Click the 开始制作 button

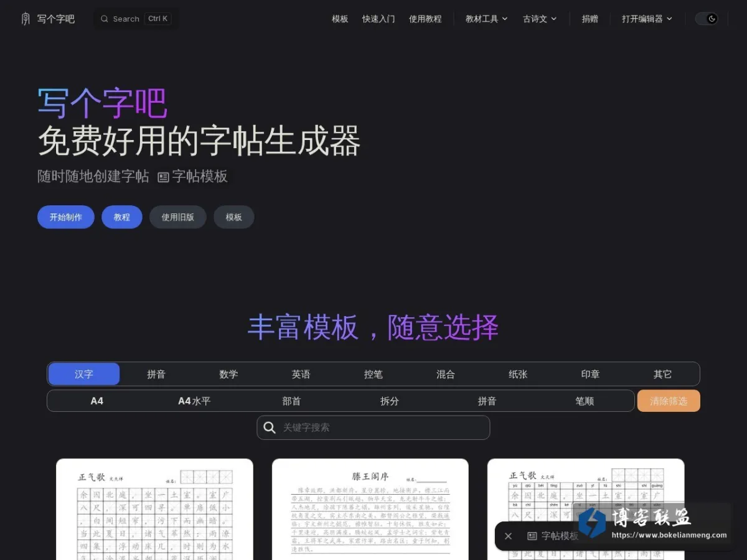coord(66,217)
